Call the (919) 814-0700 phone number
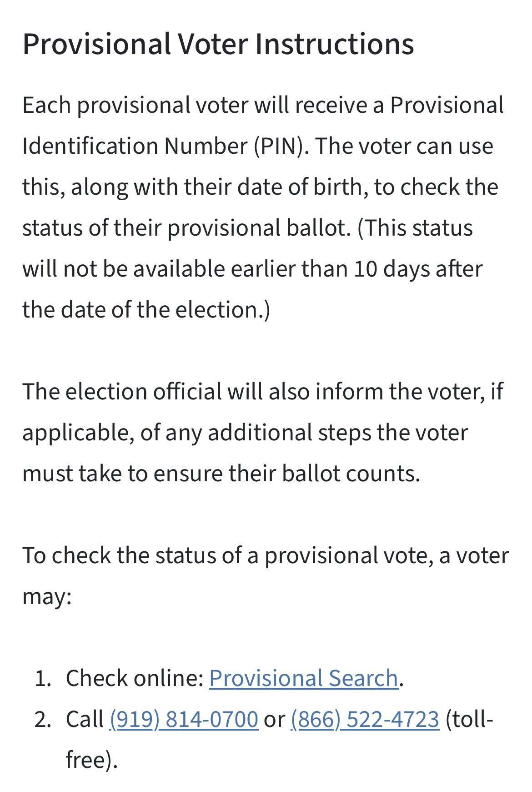The width and height of the screenshot is (532, 792). click(184, 719)
